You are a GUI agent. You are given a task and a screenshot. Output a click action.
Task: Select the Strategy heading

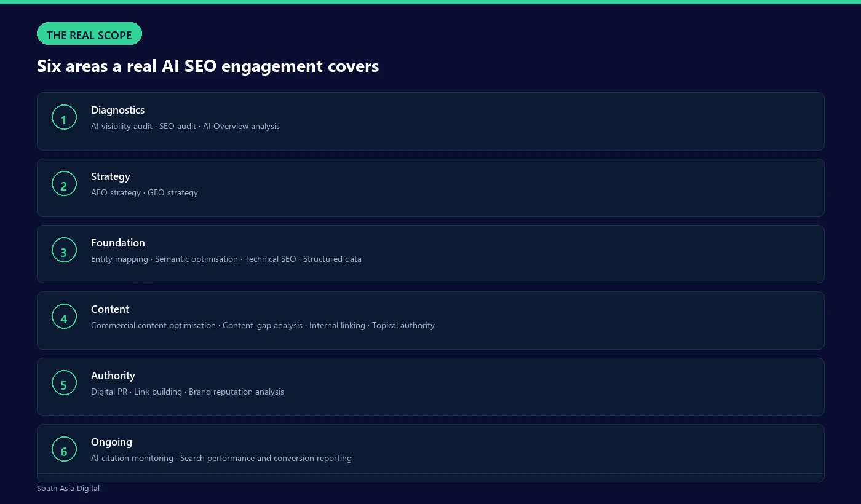[111, 176]
